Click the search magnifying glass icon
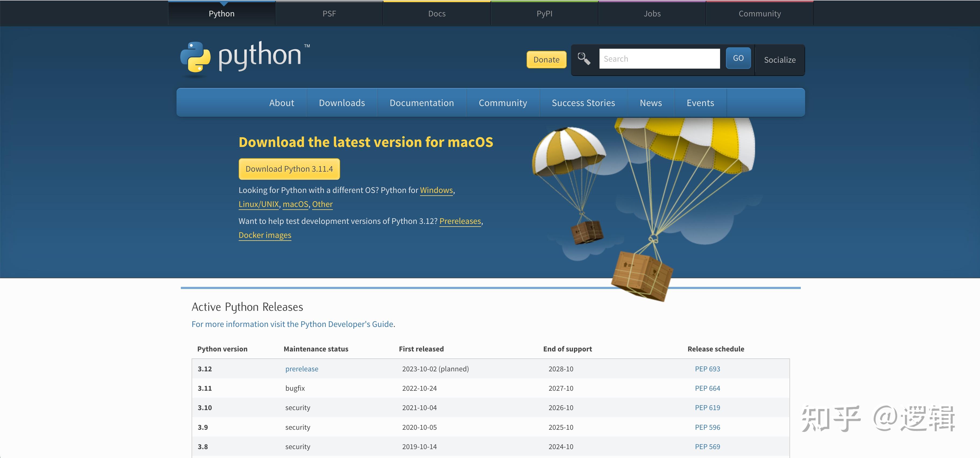 pos(584,58)
